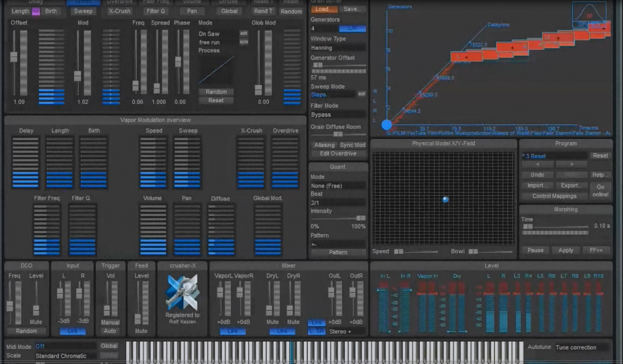The width and height of the screenshot is (623, 364).
Task: Select the Filter Q tab
Action: click(x=156, y=11)
